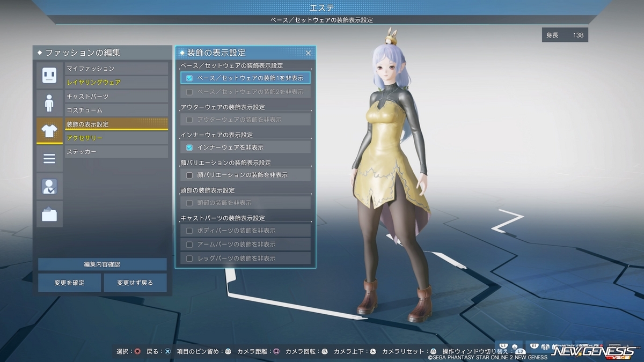Click 編集内容確認 button
The width and height of the screenshot is (644, 362).
102,264
